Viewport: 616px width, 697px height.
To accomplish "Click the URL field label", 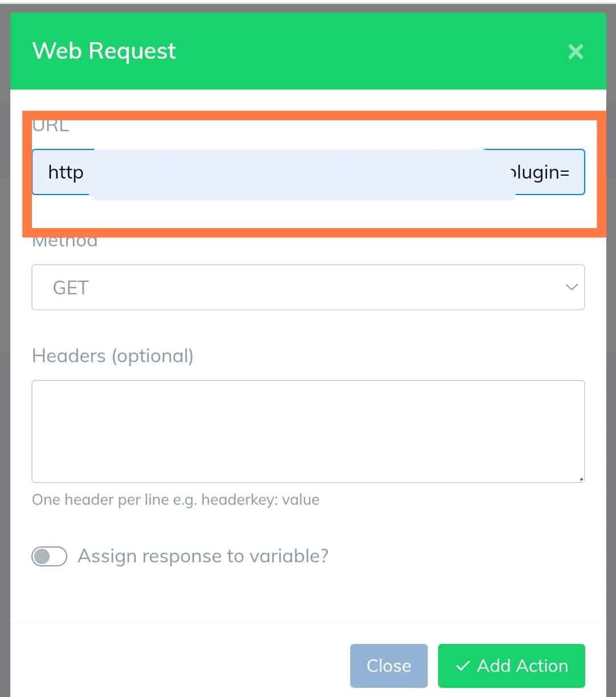I will (x=50, y=125).
